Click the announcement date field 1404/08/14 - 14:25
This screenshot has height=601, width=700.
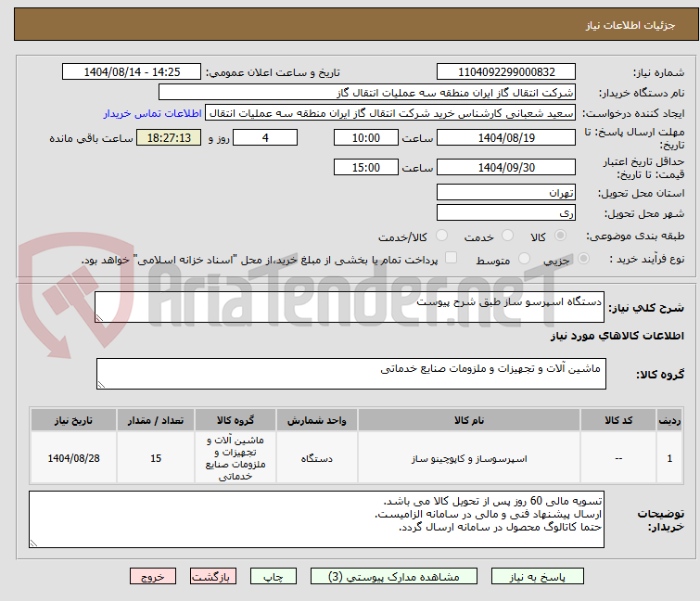[x=132, y=72]
